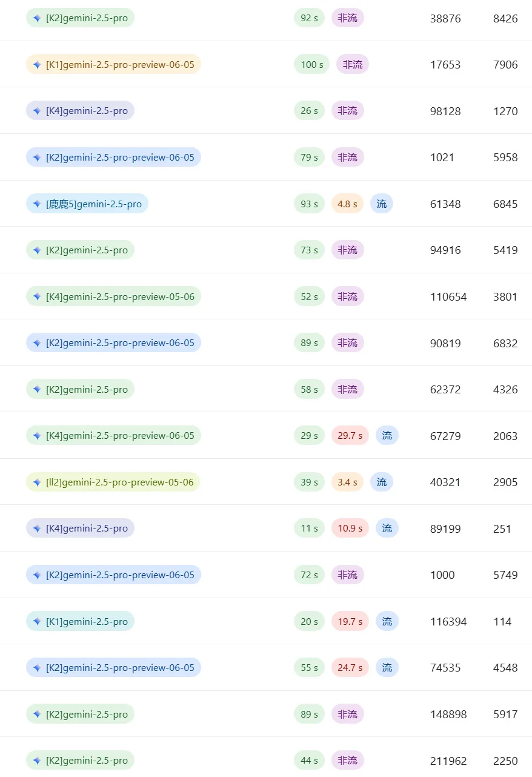This screenshot has height=777, width=532.
Task: Click the 52 s green duration badge
Action: [309, 297]
